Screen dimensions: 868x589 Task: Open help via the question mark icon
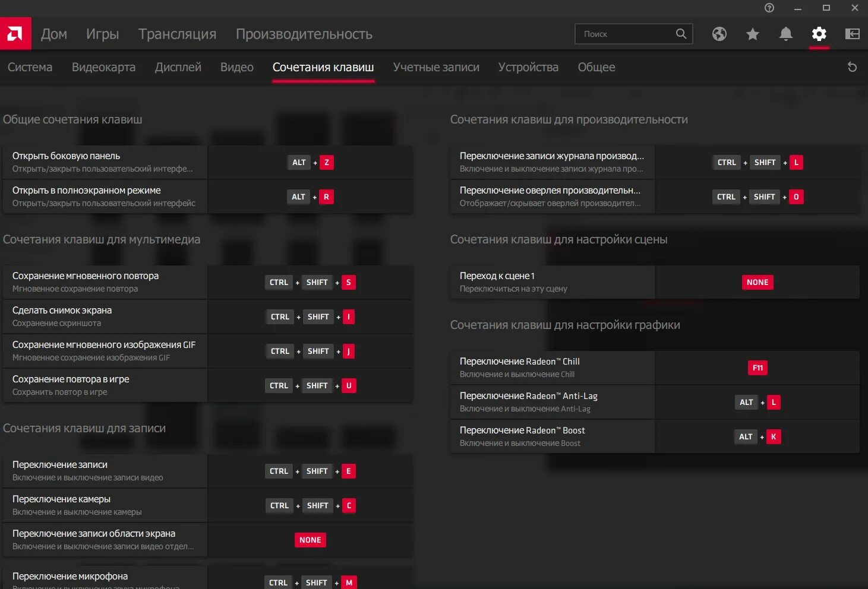tap(769, 8)
